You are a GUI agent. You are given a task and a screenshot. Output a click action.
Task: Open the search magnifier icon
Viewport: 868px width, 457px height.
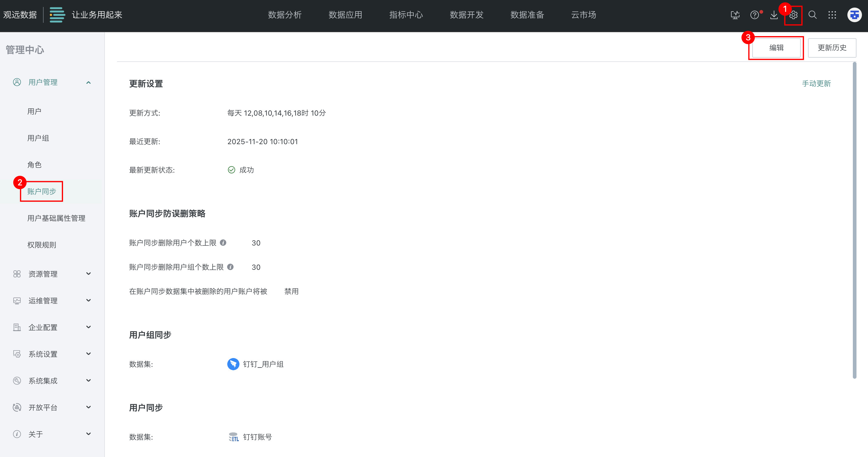[813, 15]
